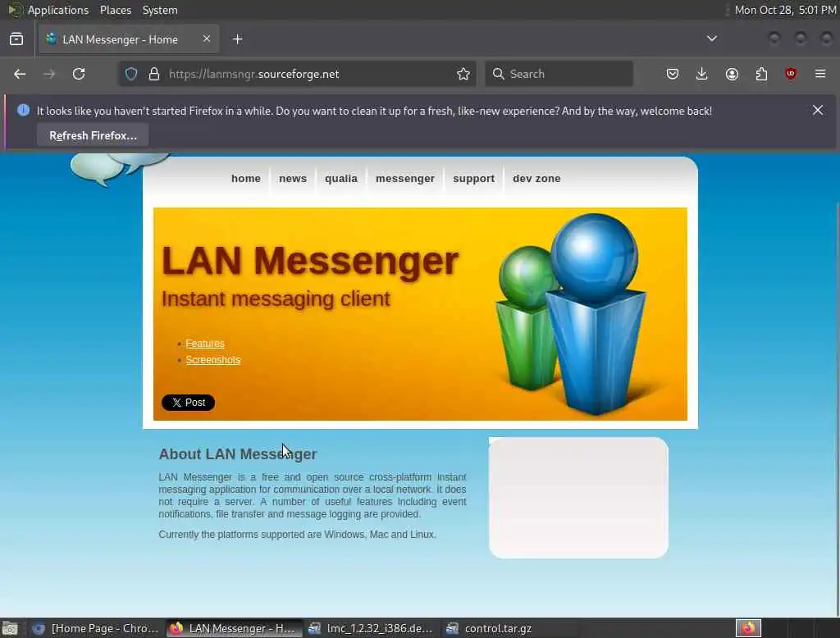This screenshot has width=840, height=638.
Task: Click the Refresh Firefox... button
Action: (93, 135)
